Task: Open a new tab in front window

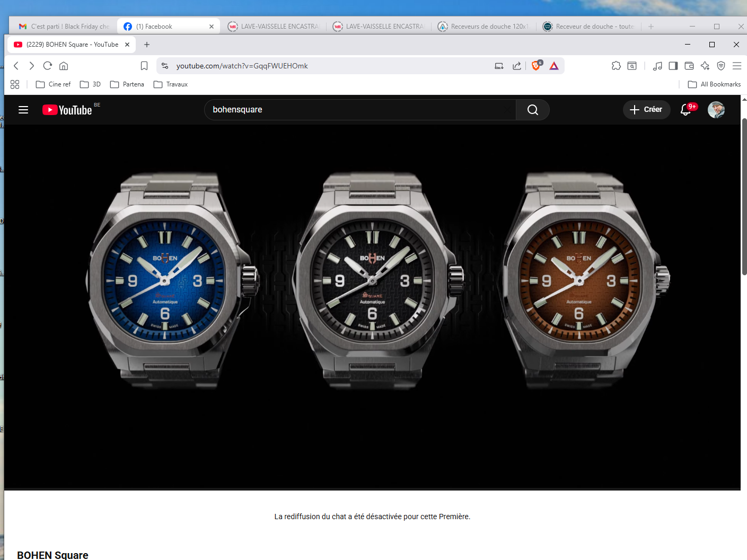Action: tap(147, 45)
